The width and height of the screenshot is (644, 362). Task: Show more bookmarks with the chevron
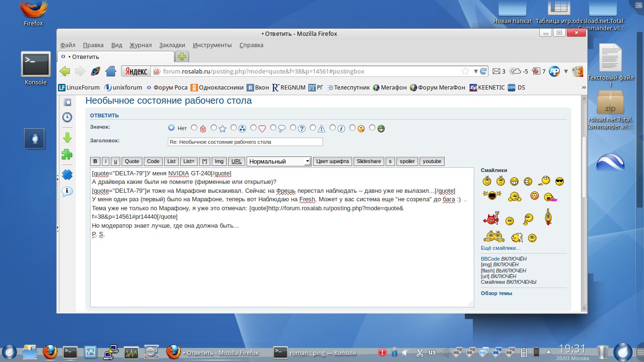[x=584, y=87]
